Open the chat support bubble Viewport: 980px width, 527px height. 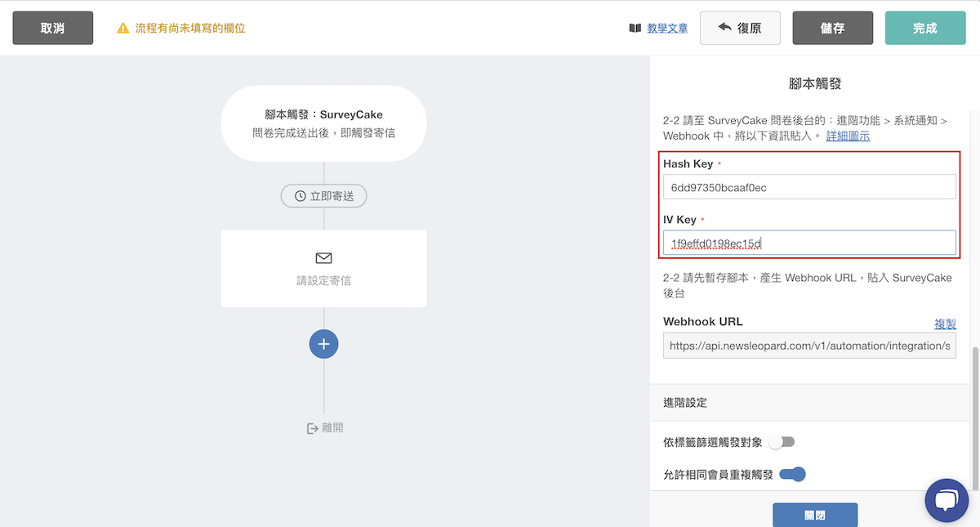(x=947, y=500)
